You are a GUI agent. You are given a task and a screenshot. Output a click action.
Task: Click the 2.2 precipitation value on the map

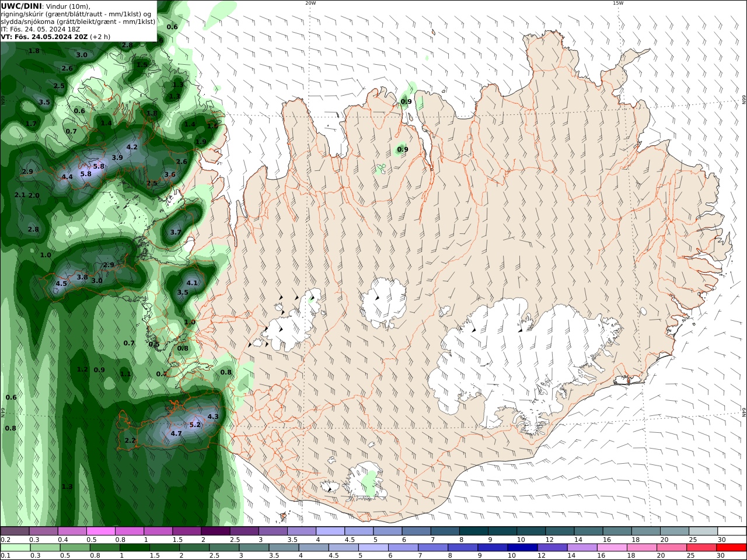[x=130, y=440]
